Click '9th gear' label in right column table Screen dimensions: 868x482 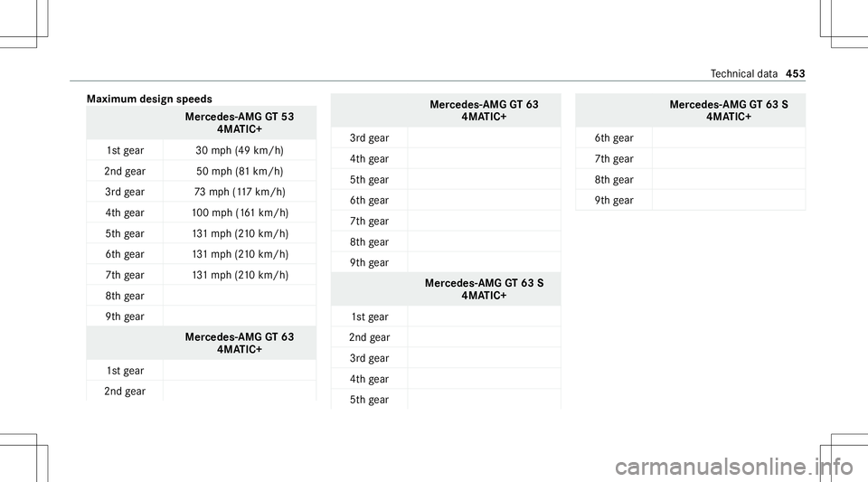[614, 201]
